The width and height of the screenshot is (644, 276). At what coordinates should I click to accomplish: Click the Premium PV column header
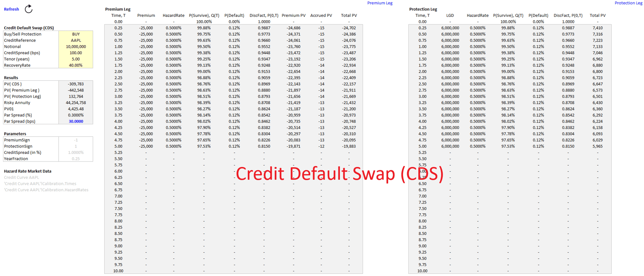[x=294, y=15]
